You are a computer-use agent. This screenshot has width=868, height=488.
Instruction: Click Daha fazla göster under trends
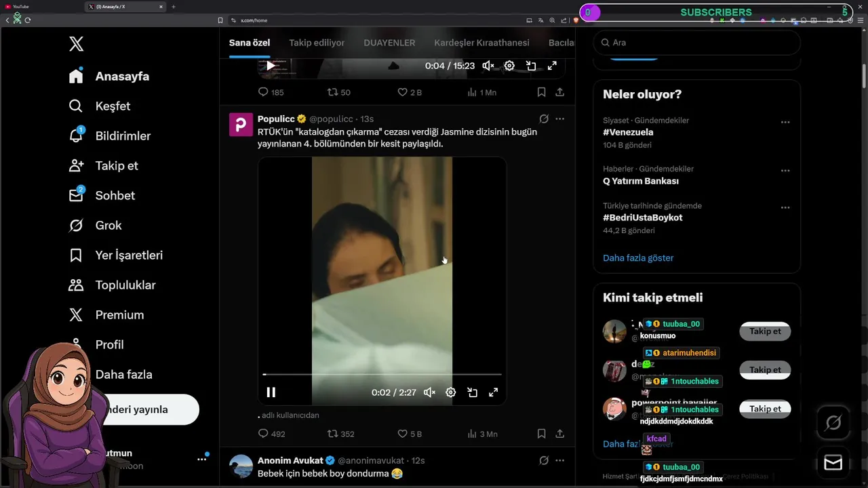coord(638,258)
